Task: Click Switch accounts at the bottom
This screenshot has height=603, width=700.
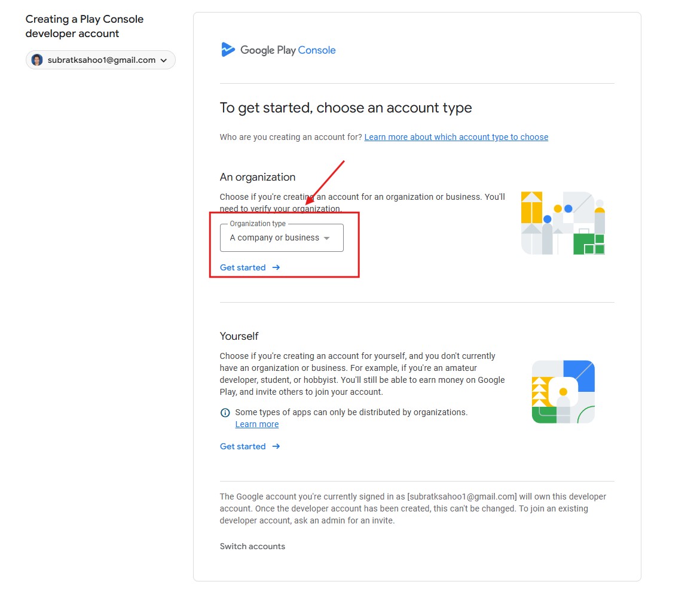Action: [x=252, y=546]
